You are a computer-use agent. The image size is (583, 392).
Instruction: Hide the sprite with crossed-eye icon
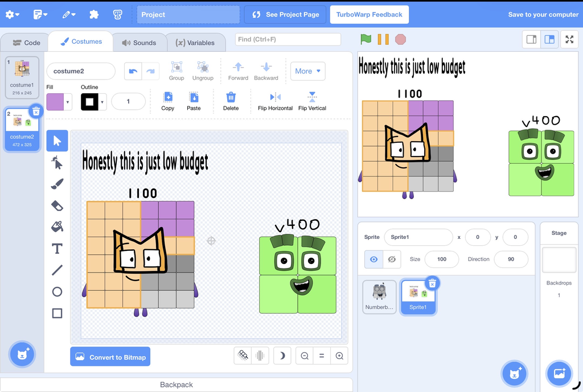392,259
